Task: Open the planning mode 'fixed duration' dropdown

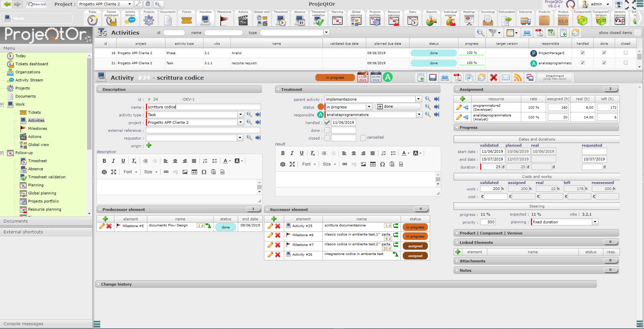Action: point(595,222)
